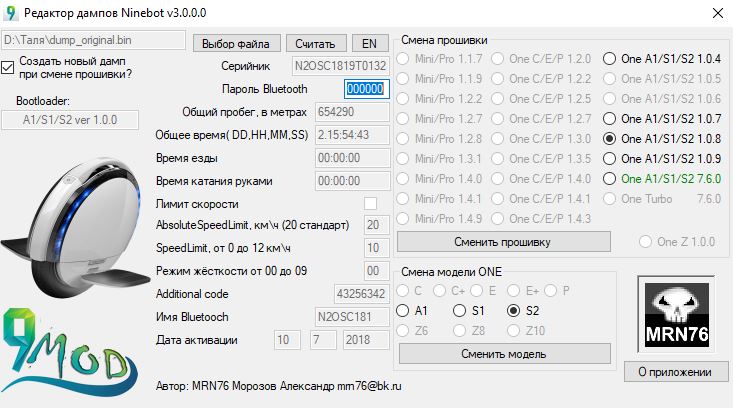Choose One A1/S1/S2 7.6.0 firmware option
Screen dimensions: 733x408
point(610,179)
